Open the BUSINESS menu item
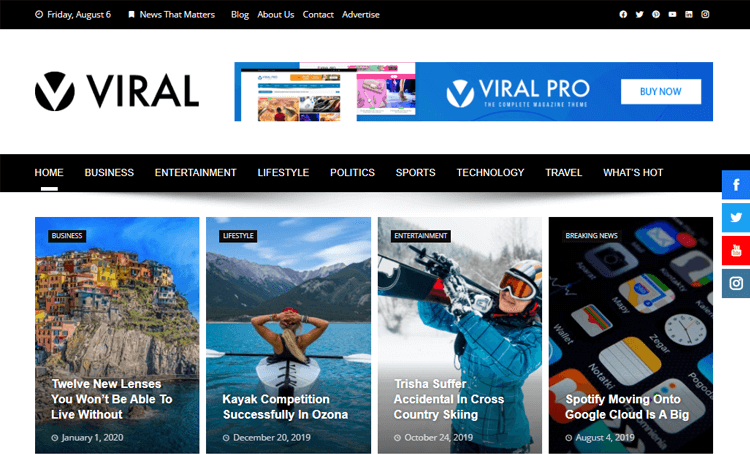 (109, 173)
